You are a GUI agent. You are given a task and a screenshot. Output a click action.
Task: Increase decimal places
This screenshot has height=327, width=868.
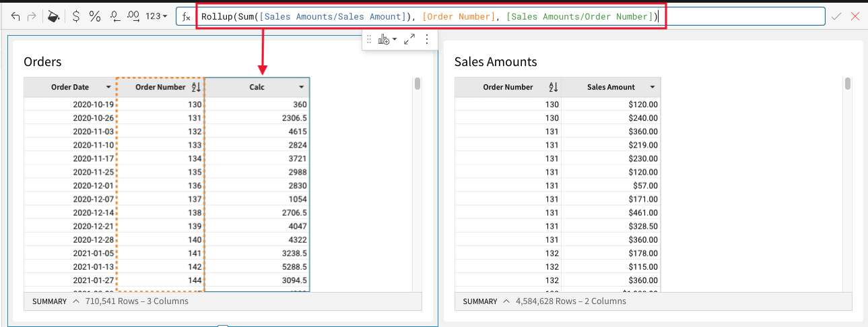133,16
